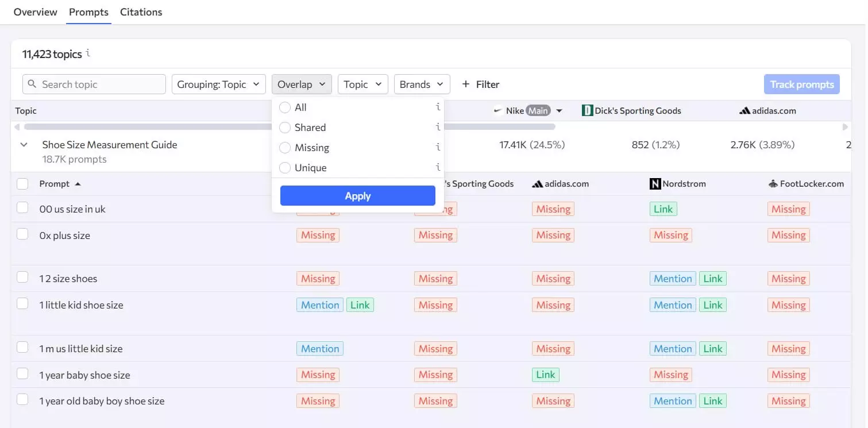Screen dimensions: 868x428
Task: Check the box for '1 year baby shoe size'
Action: coord(22,374)
